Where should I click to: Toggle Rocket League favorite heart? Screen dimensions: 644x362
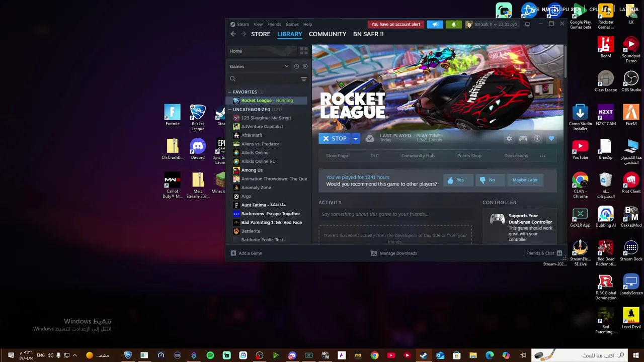click(x=551, y=139)
